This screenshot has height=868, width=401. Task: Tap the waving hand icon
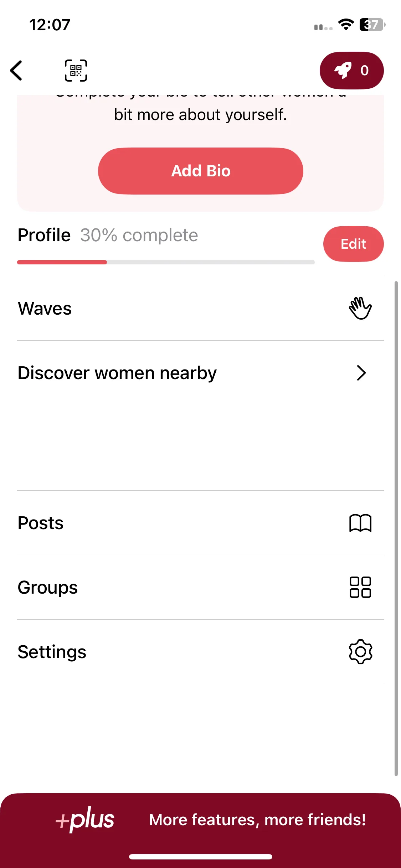(360, 308)
